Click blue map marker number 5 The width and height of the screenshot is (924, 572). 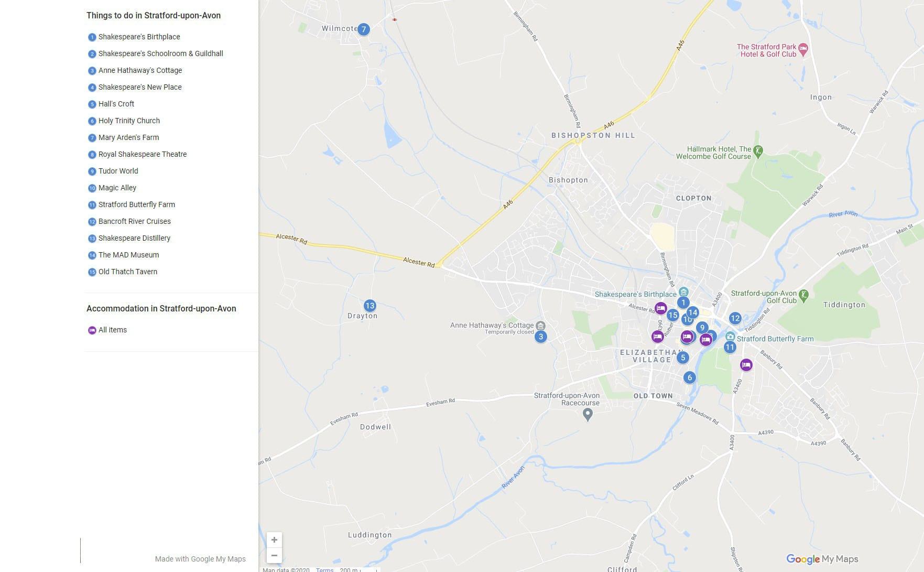coord(682,358)
